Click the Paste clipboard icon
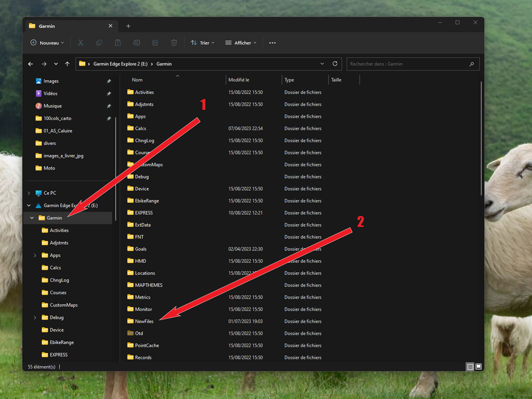532x399 pixels. tap(118, 43)
